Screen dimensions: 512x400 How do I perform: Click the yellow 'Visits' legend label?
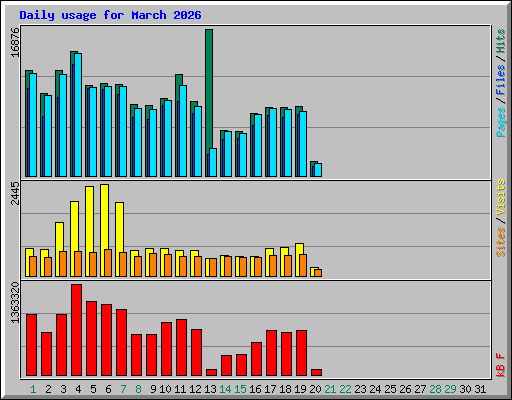pos(500,197)
